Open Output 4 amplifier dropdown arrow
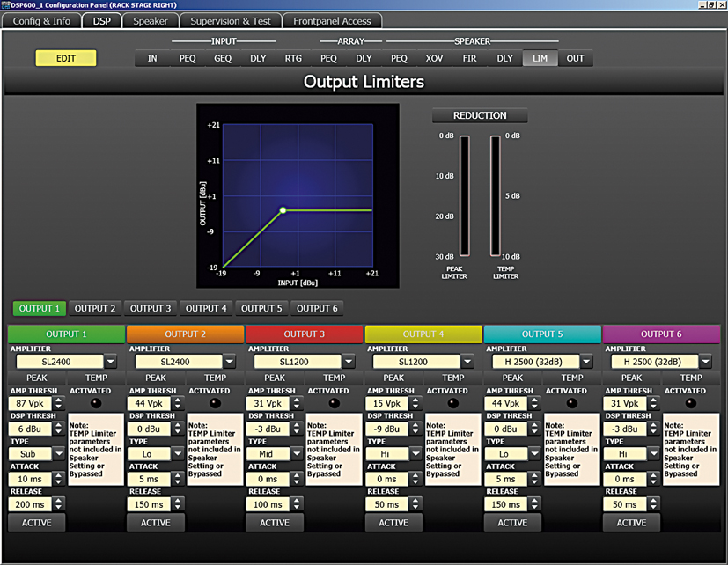 (x=467, y=361)
